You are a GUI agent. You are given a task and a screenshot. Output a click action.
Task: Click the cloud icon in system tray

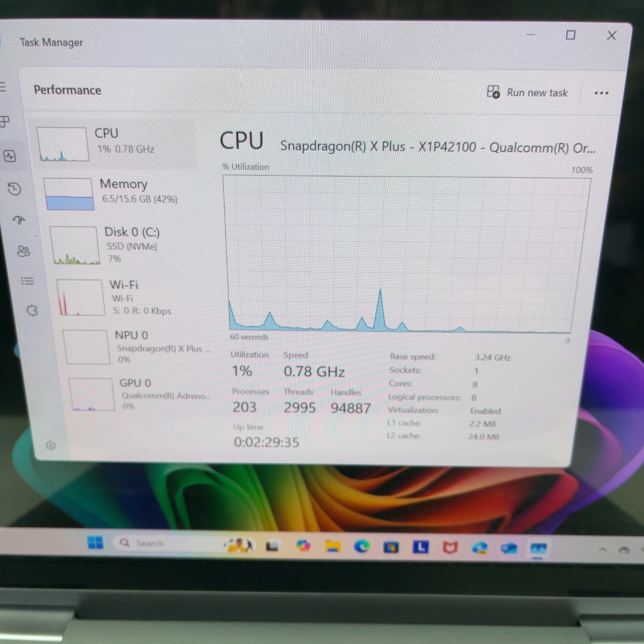[x=624, y=550]
